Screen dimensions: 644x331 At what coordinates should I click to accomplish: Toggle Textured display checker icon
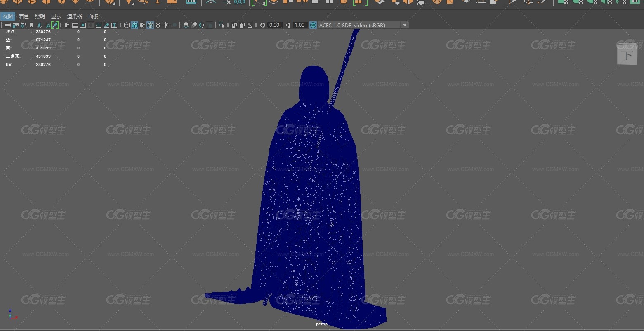coord(158,25)
